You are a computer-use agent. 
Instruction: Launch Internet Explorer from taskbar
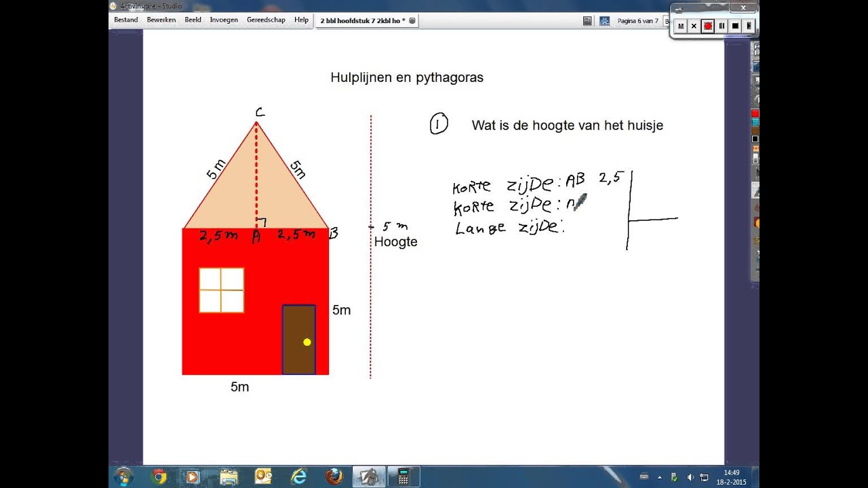coord(298,476)
